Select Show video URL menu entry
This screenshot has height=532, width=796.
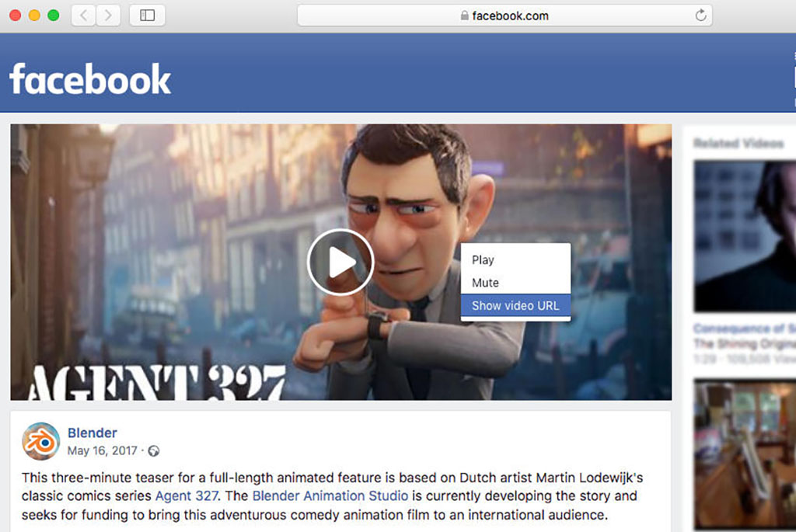[515, 306]
